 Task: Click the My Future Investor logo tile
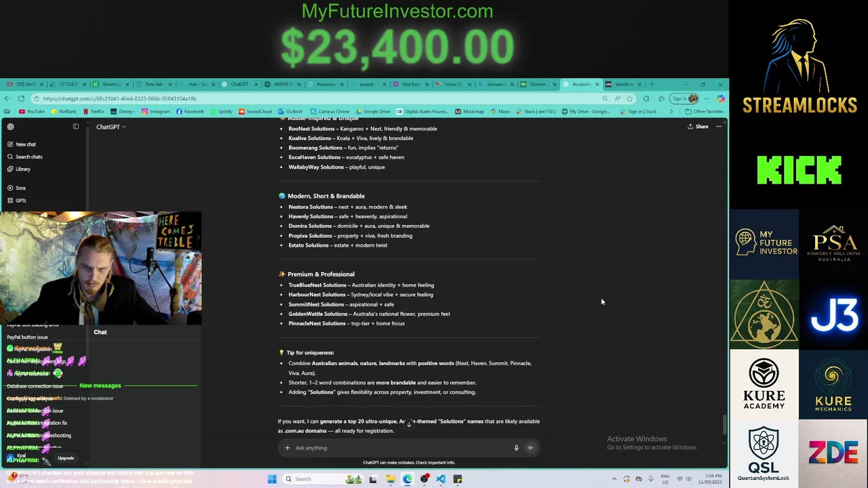[x=764, y=243]
